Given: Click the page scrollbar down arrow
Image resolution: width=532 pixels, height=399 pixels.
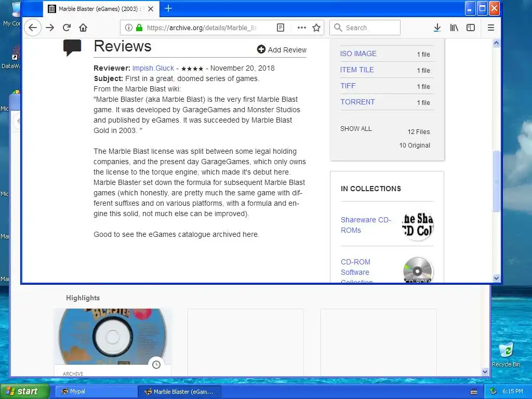Looking at the screenshot, I should pyautogui.click(x=496, y=278).
